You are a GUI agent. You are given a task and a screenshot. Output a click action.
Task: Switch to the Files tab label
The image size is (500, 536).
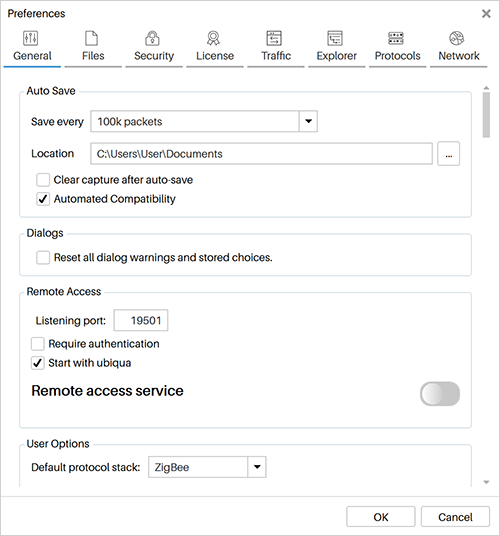93,56
